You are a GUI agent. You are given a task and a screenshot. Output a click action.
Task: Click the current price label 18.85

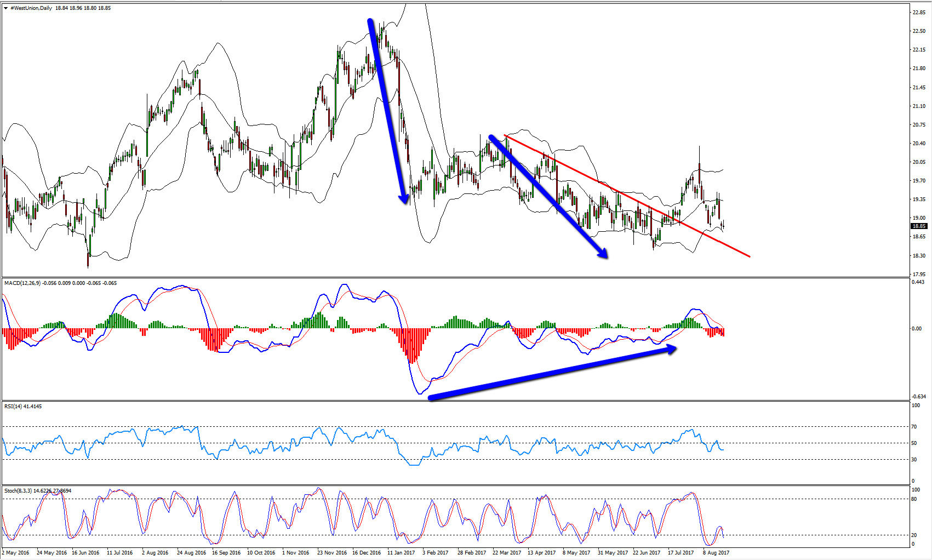919,226
